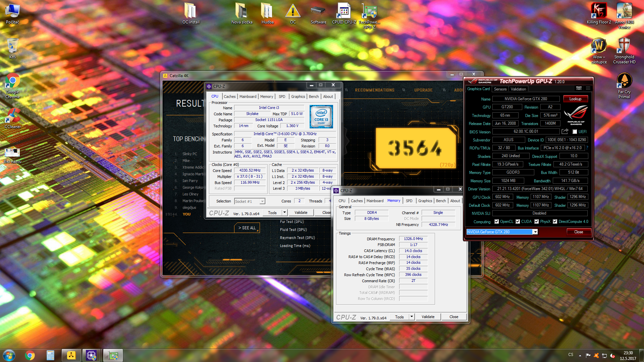Image resolution: width=644 pixels, height=362 pixels.
Task: Switch to the Caches tab in front CPU-Z
Action: [x=357, y=201]
